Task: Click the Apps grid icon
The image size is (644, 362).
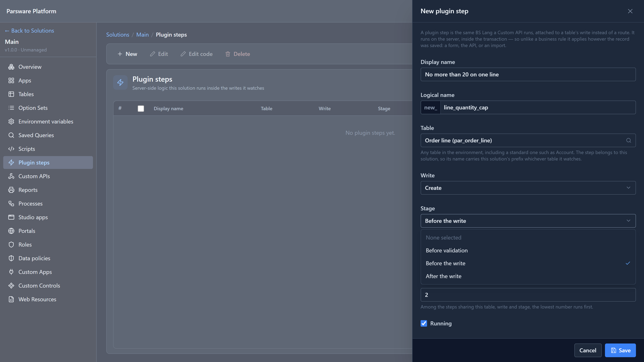Action: click(11, 80)
